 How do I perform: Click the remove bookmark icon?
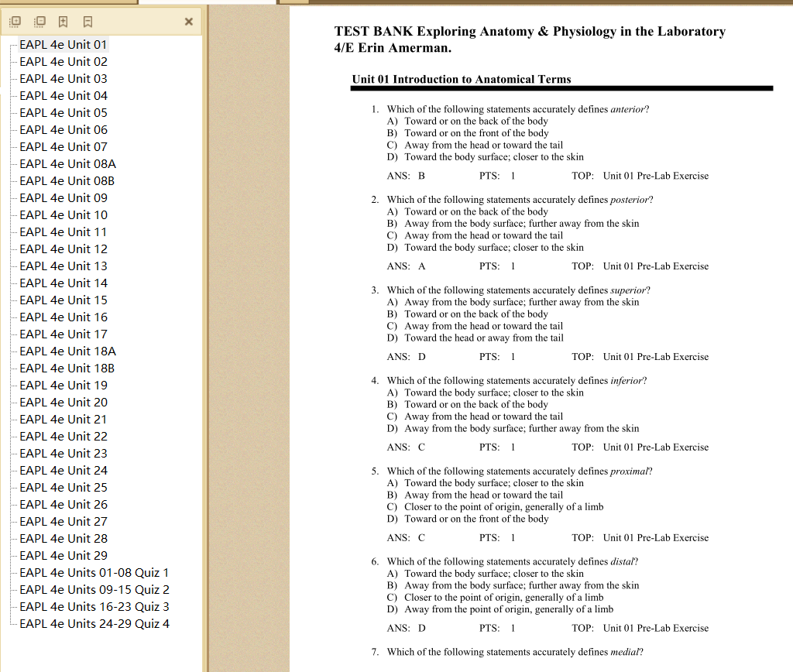click(x=88, y=21)
